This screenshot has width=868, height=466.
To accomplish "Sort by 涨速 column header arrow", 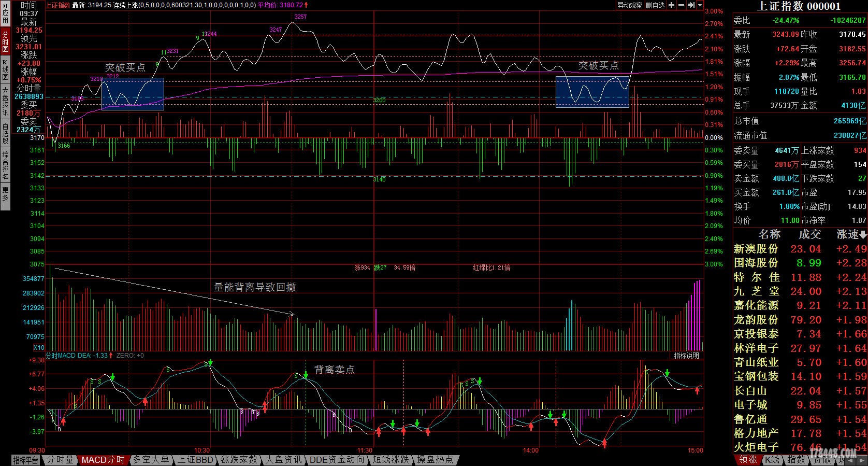I will click(x=863, y=235).
